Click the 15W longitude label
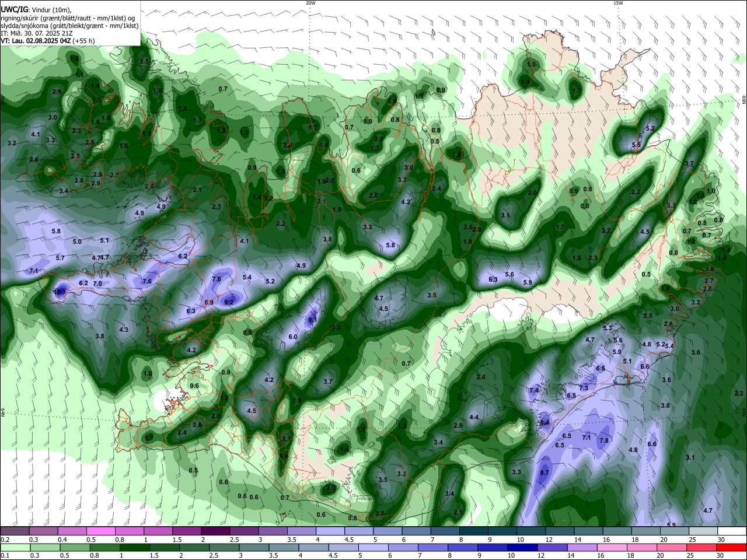 [618, 3]
